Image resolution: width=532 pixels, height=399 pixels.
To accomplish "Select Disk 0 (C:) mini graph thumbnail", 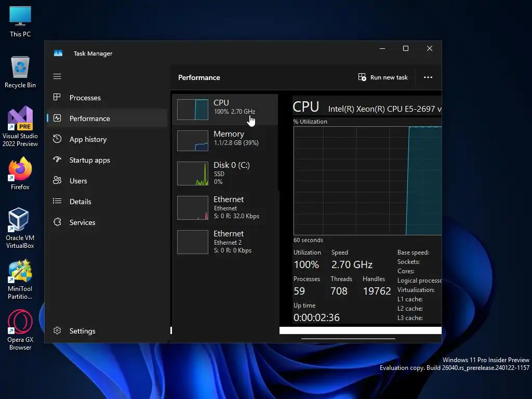I will 193,174.
